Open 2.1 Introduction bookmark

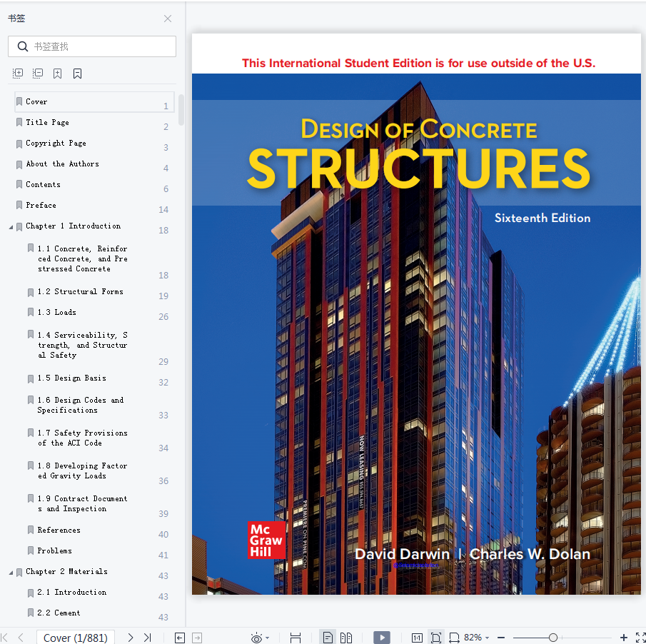[71, 592]
